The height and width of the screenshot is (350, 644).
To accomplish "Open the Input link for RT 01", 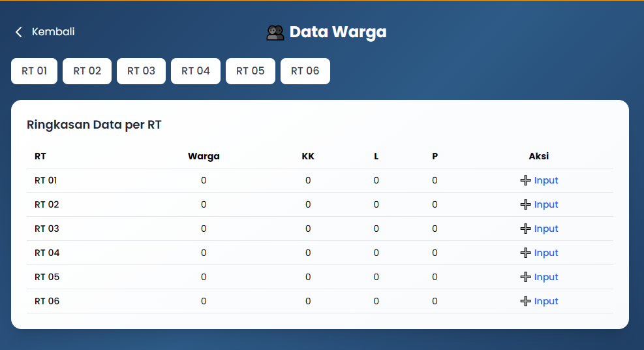I will click(x=546, y=181).
